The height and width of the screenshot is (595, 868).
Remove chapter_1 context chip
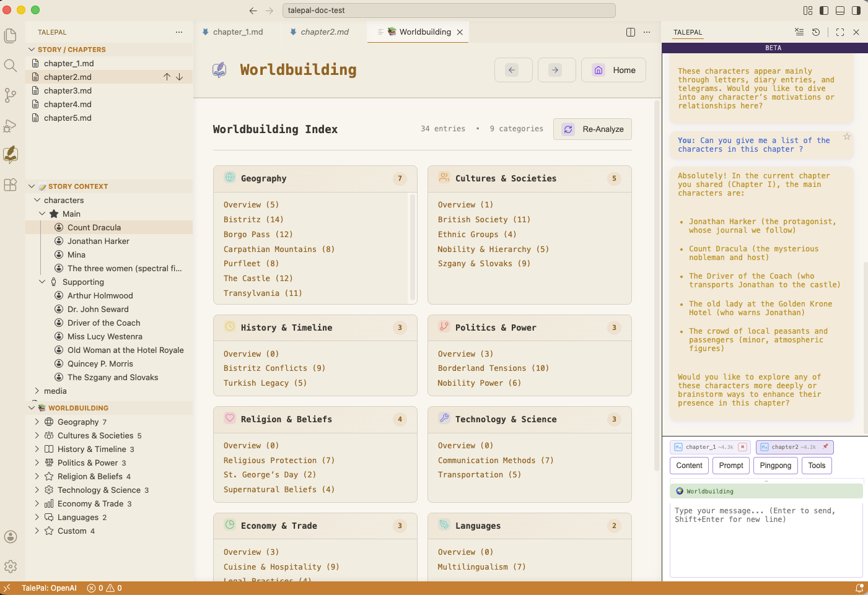point(742,447)
